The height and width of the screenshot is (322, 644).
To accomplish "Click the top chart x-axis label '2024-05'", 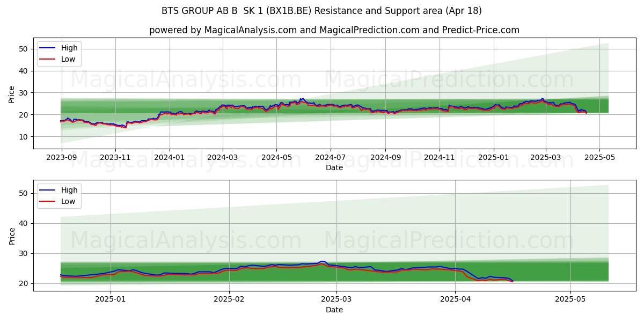I will click(x=277, y=158).
